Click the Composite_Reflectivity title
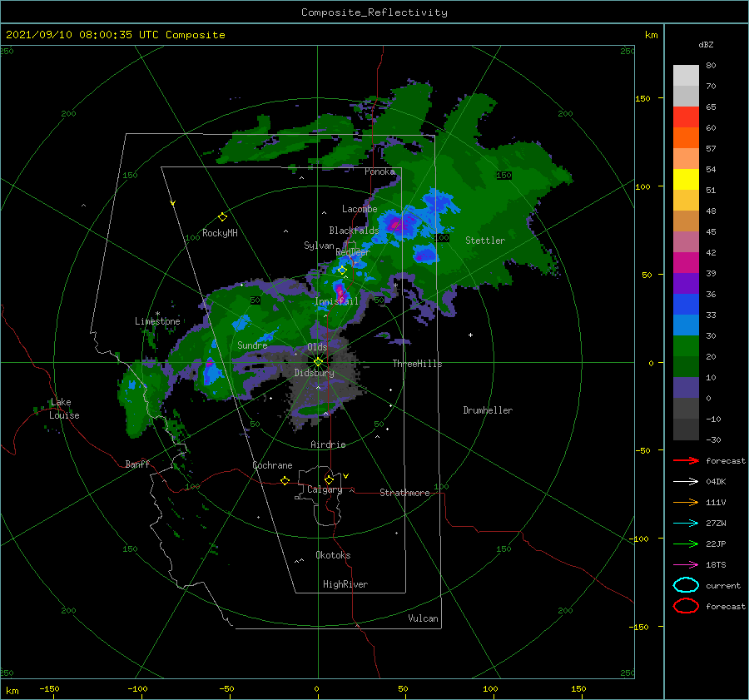This screenshot has height=700, width=749. tap(374, 12)
